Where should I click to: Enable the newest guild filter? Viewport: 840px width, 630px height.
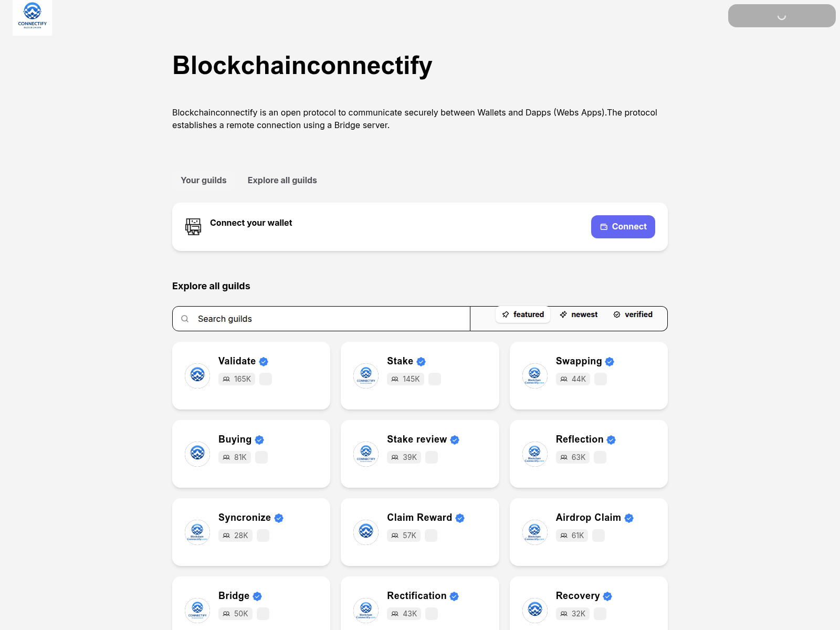click(578, 314)
